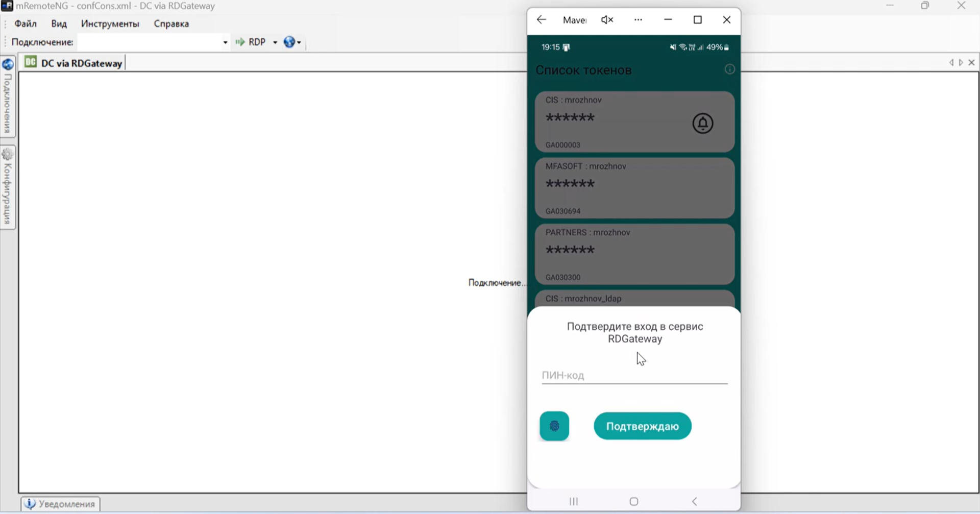The image size is (980, 514).
Task: Open the Инструменты menu
Action: coord(110,24)
